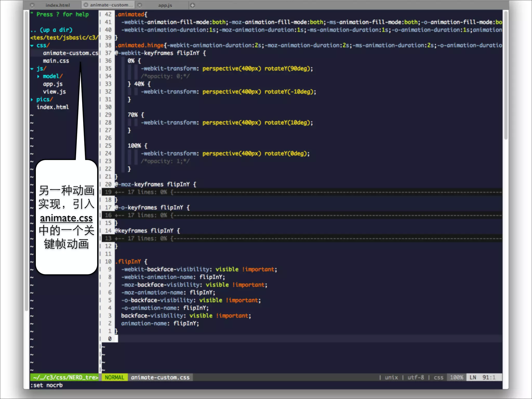The height and width of the screenshot is (399, 532).
Task: Click the /*opacity: 0;*/ comment
Action: [x=165, y=76]
